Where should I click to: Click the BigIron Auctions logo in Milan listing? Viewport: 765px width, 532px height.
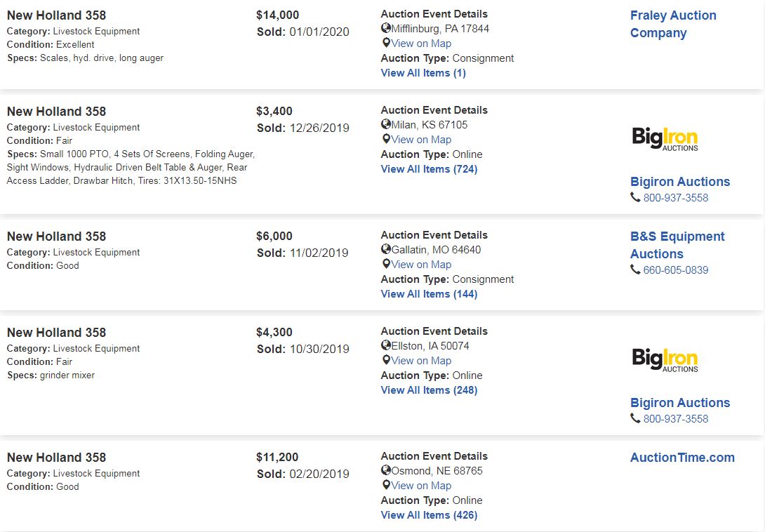coord(665,138)
